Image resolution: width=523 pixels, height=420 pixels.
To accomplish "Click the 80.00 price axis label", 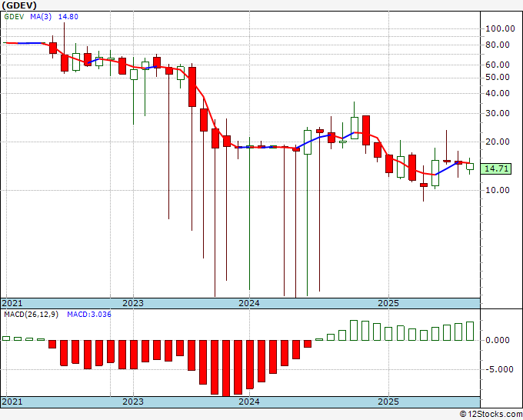I will coord(498,45).
